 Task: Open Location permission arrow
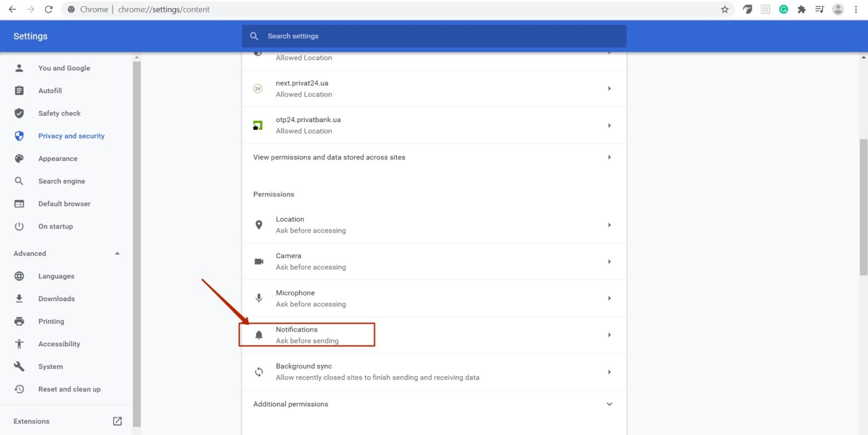tap(609, 225)
